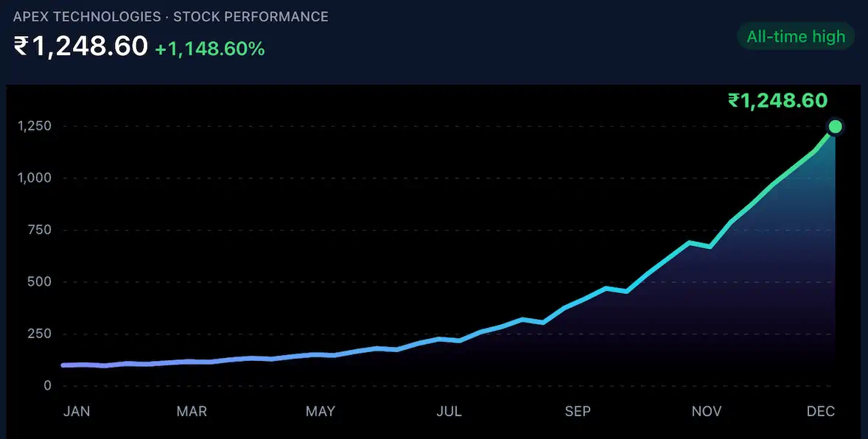Click the All-time high badge

796,37
